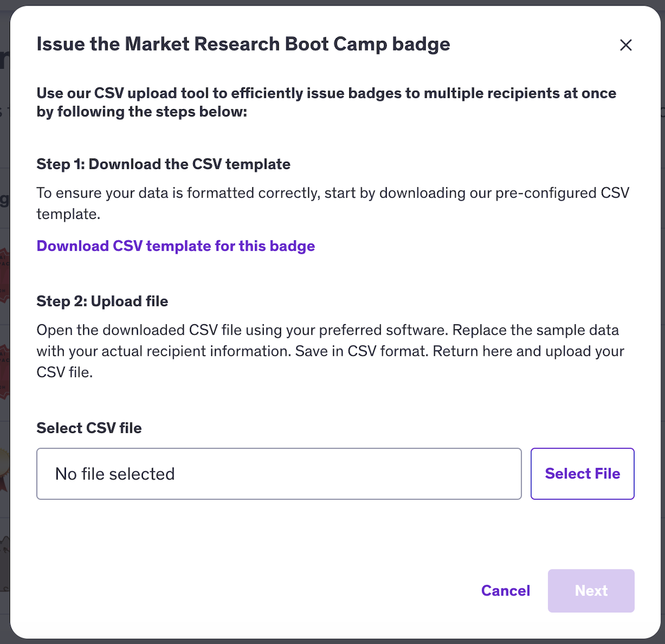Click the bold CSV upload tool intro text
The height and width of the screenshot is (644, 665).
(326, 103)
